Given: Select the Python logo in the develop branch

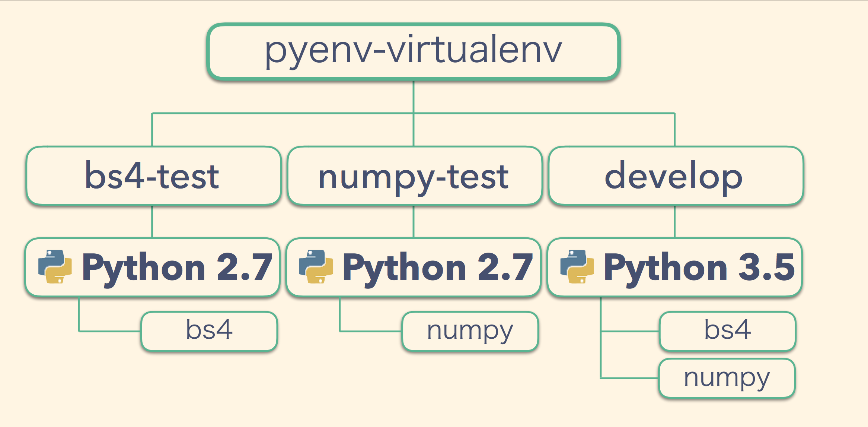Looking at the screenshot, I should coord(577,266).
